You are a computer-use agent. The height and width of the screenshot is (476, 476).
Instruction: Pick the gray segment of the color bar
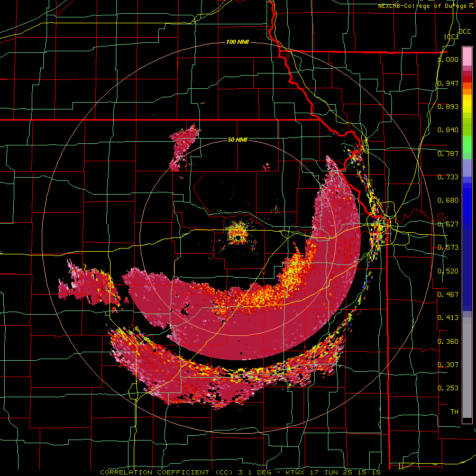(467, 368)
